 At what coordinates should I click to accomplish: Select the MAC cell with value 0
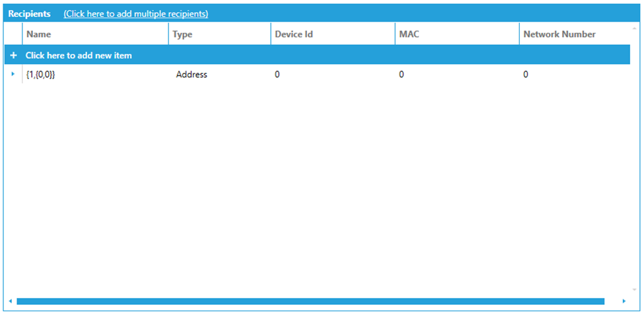click(402, 75)
